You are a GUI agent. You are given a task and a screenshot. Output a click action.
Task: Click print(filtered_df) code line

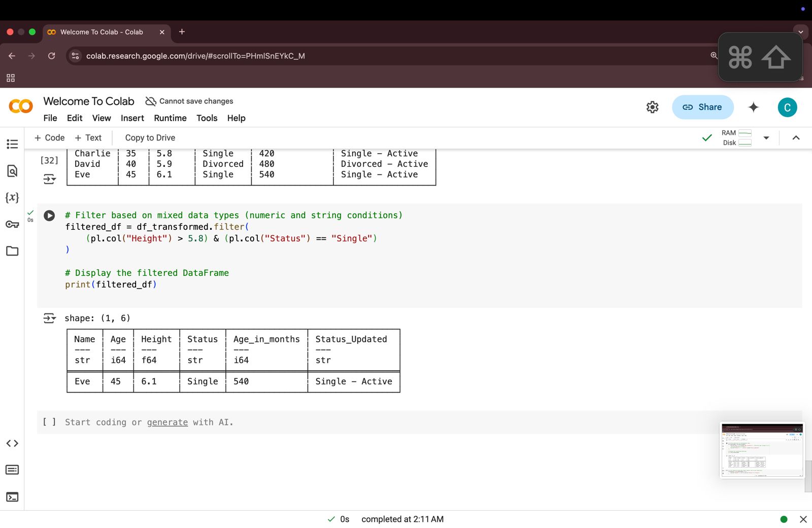[x=111, y=285]
